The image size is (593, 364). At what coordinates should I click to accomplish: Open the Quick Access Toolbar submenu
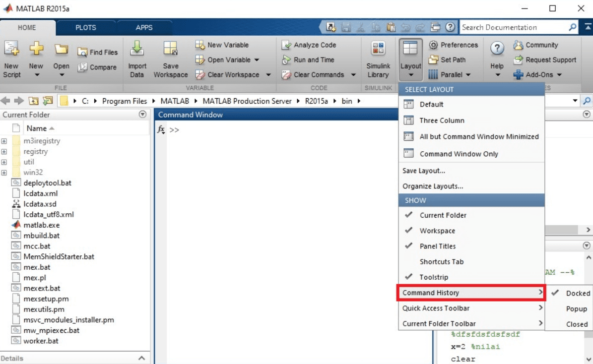[x=471, y=308]
